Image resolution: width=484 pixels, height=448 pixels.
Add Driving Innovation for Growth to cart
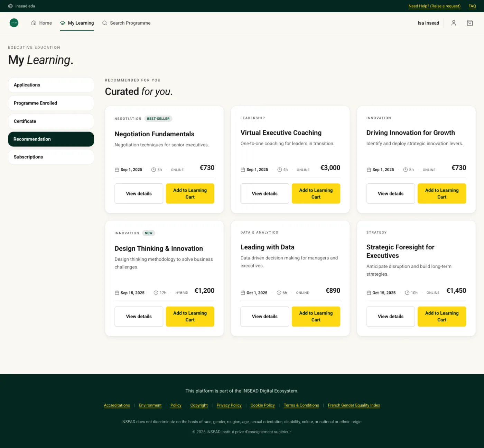(x=442, y=193)
